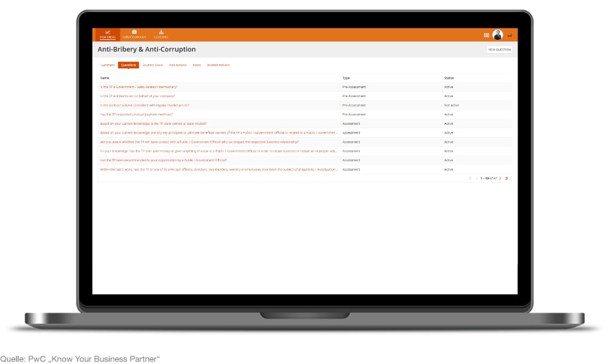Jump to last page of questions
Screen dimensions: 610x364
click(507, 179)
